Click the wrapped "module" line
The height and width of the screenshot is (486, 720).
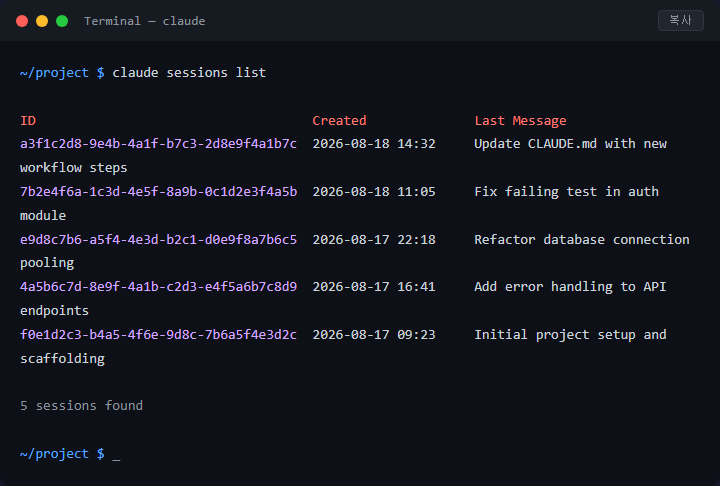[43, 215]
